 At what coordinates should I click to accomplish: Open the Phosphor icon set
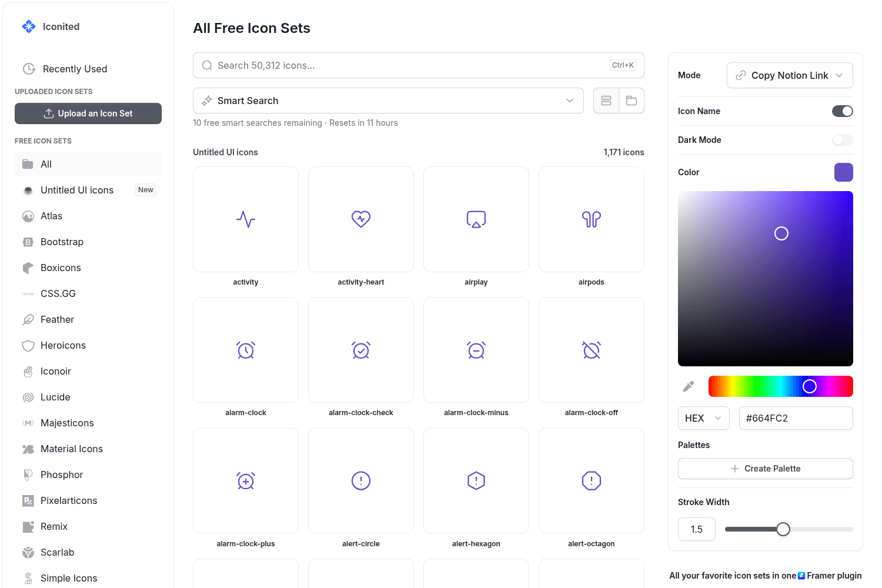[88, 475]
